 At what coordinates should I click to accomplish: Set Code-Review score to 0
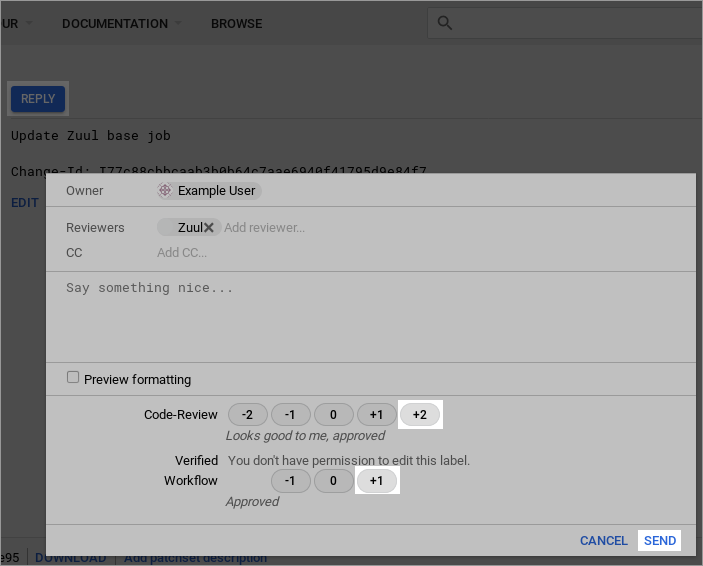click(x=334, y=415)
